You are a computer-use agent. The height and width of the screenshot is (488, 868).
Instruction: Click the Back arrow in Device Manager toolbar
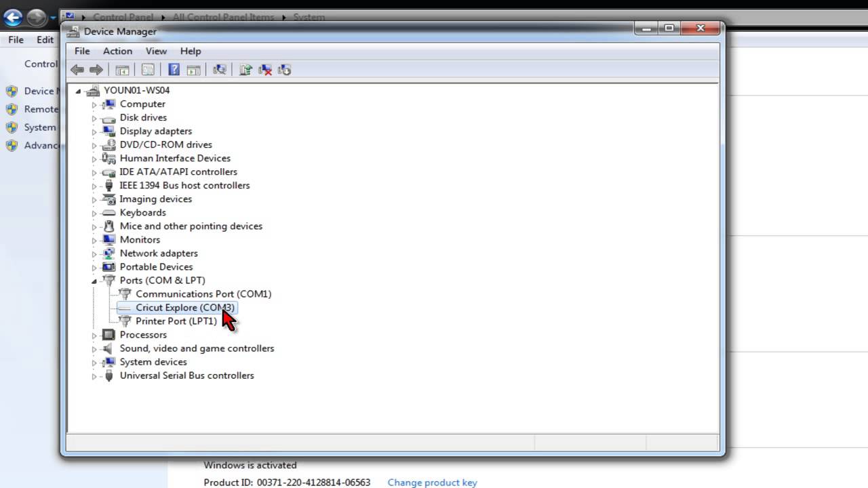[77, 70]
